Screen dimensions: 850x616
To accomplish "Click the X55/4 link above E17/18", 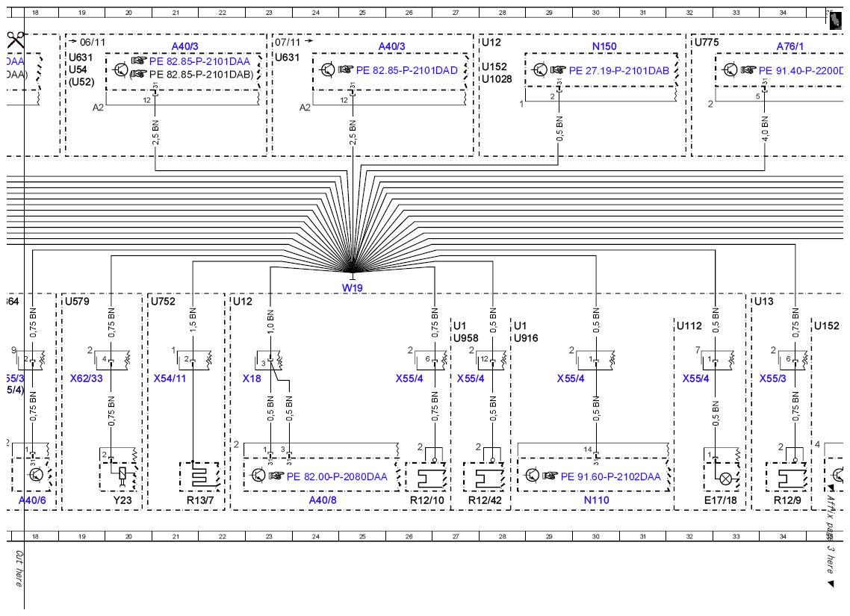I will (696, 378).
